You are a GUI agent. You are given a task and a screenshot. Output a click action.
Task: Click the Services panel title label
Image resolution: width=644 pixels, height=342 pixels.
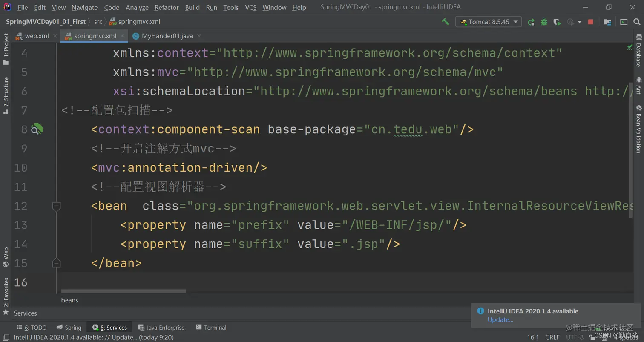tap(26, 313)
